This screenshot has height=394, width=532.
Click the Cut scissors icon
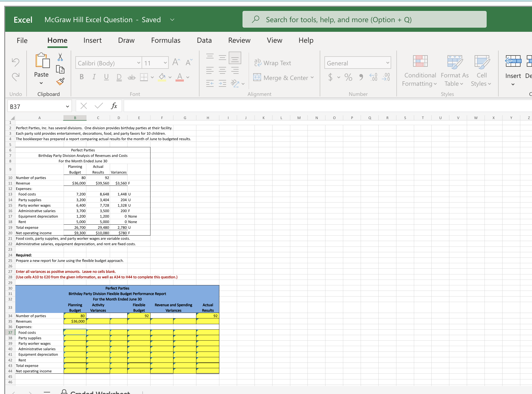pyautogui.click(x=60, y=57)
